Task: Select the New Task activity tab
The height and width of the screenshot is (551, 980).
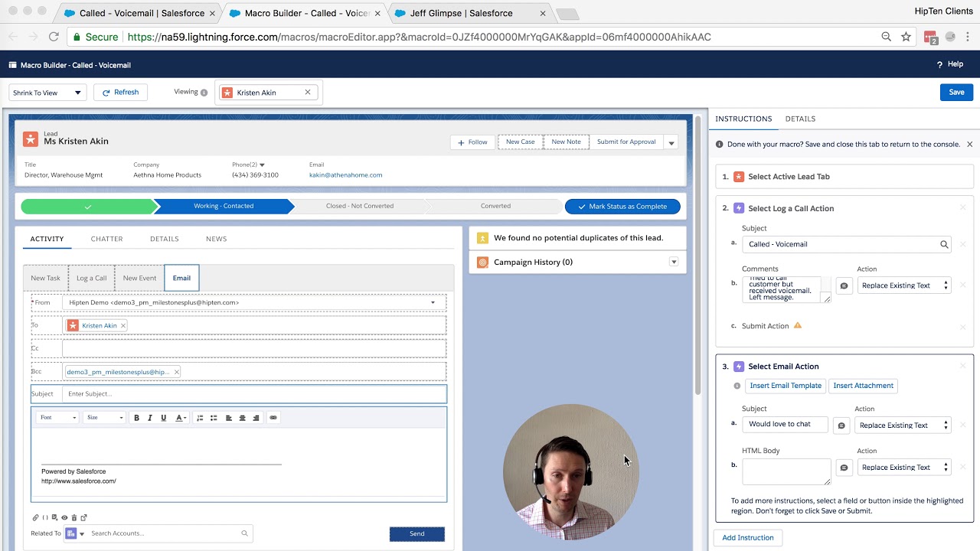Action: 45,278
